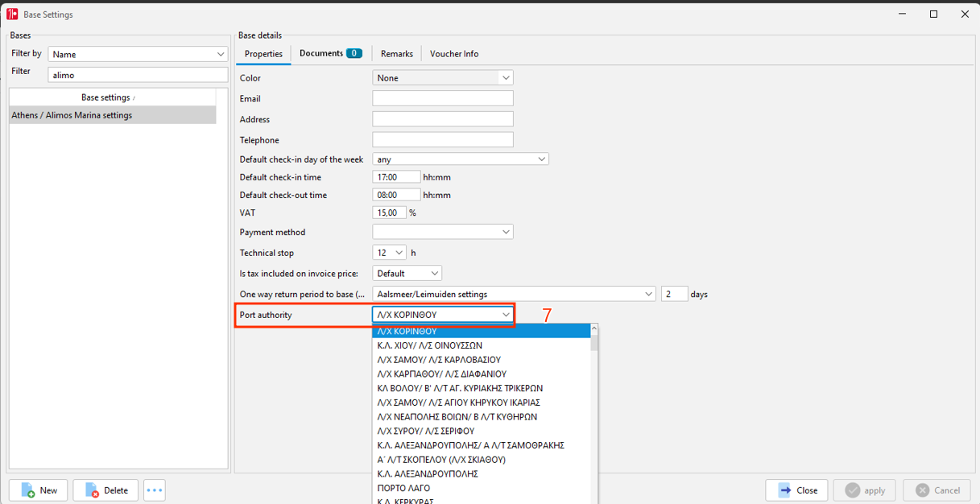Click the Base settings column header
The height and width of the screenshot is (504, 980).
pos(113,97)
